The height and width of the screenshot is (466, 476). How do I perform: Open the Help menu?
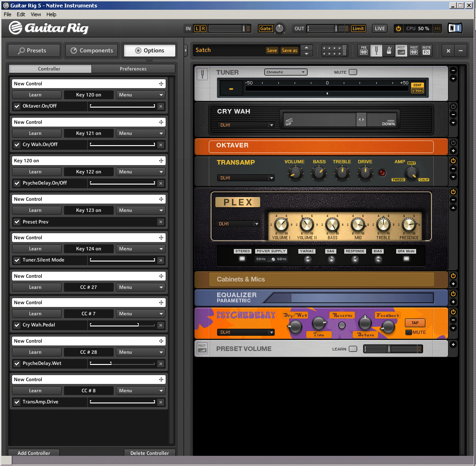tap(51, 14)
